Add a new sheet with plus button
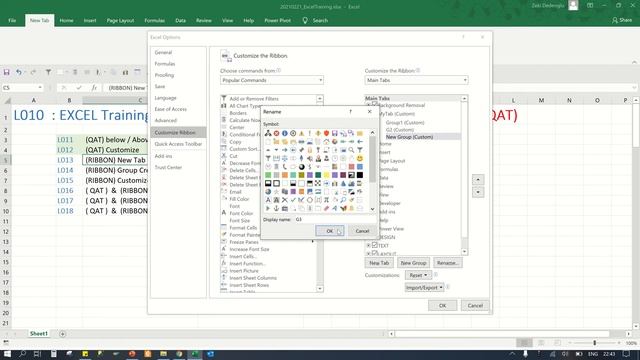 click(62, 334)
